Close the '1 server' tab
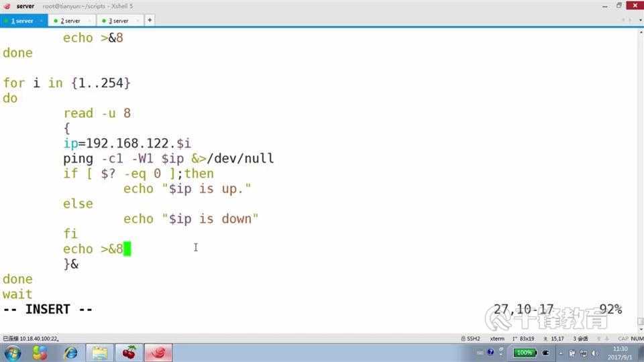 (x=42, y=21)
